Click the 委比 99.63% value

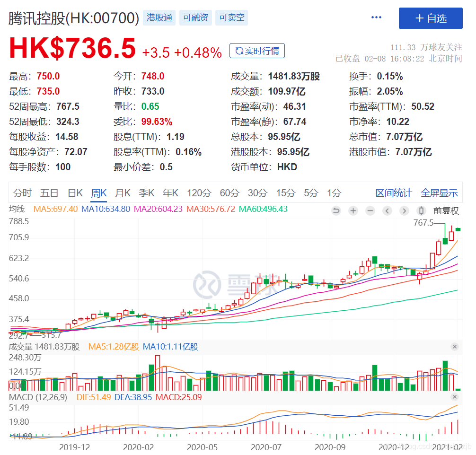[157, 122]
